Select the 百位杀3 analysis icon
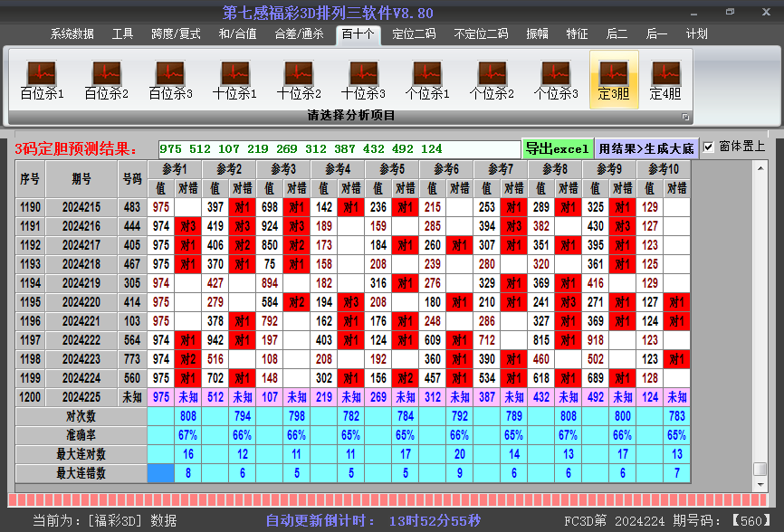Viewport: 784px width, 532px height. (170, 80)
